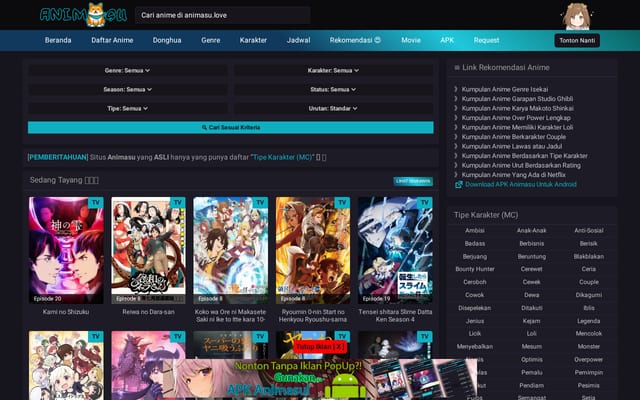Open the Tipe Karakter (MC) notice link
Screen dimensions: 640x400
[282, 157]
